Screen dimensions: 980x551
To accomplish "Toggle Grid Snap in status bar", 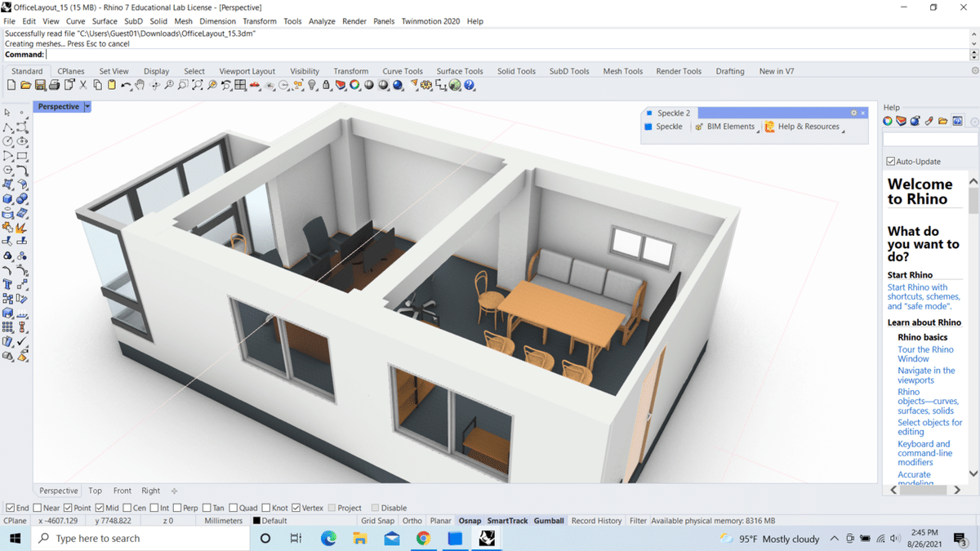I will click(377, 521).
